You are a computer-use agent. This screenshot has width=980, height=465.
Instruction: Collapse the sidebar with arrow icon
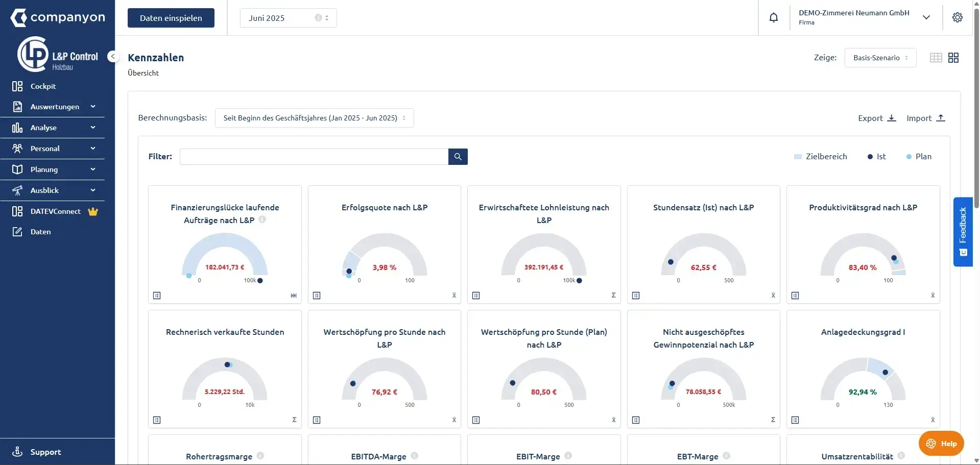click(x=113, y=57)
